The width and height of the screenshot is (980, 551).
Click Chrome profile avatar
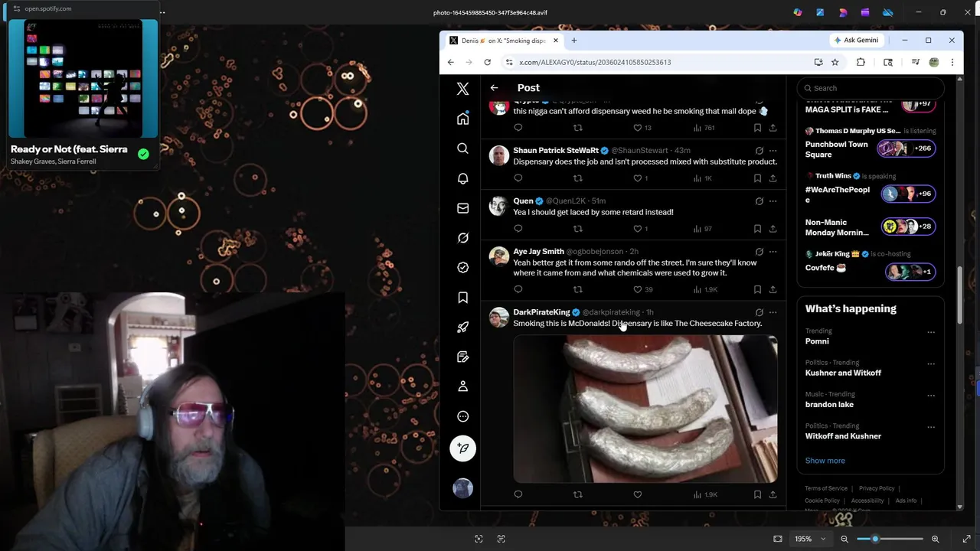(x=933, y=62)
